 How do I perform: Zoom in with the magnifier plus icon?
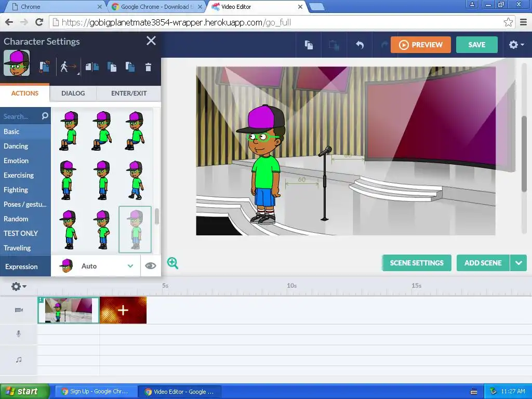tap(172, 263)
